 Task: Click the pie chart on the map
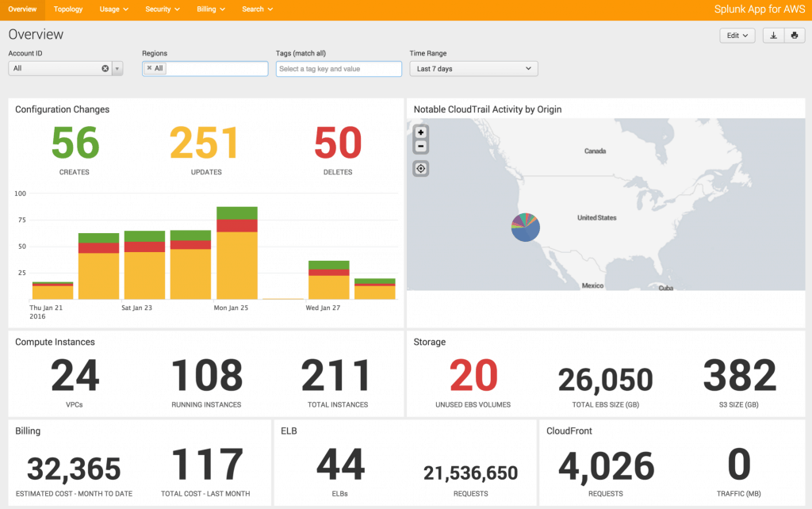click(x=525, y=228)
